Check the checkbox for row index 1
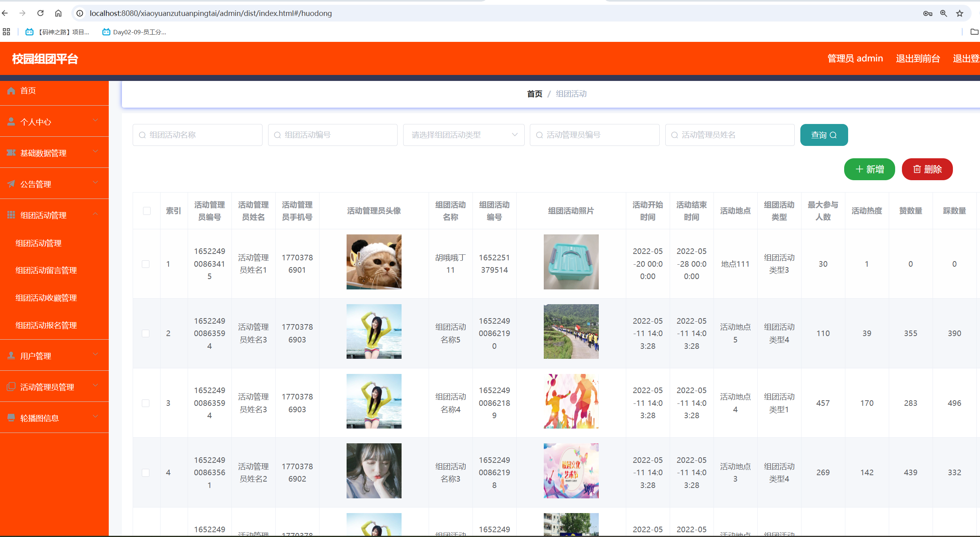The image size is (980, 537). coord(146,264)
